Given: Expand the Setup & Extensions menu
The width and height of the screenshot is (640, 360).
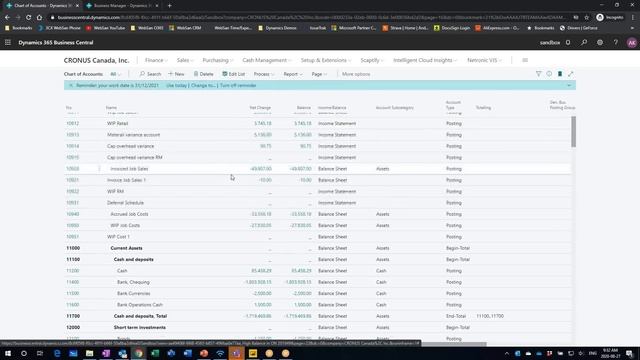Looking at the screenshot, I should 326,60.
